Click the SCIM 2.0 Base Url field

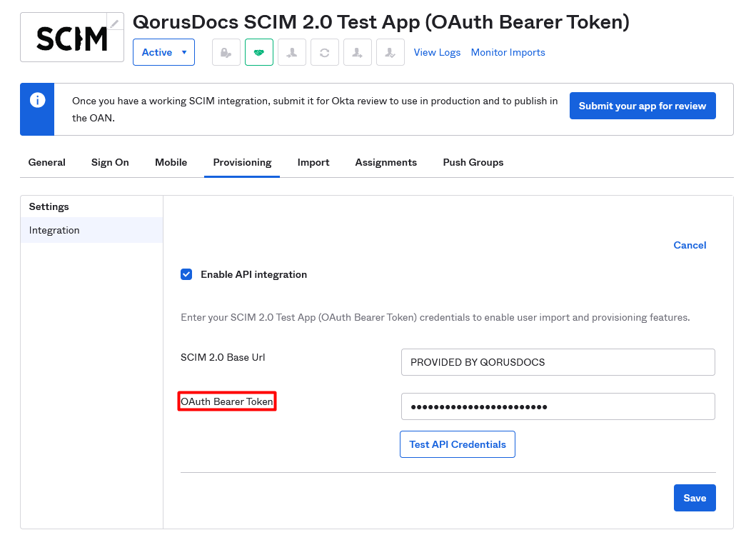pos(558,362)
